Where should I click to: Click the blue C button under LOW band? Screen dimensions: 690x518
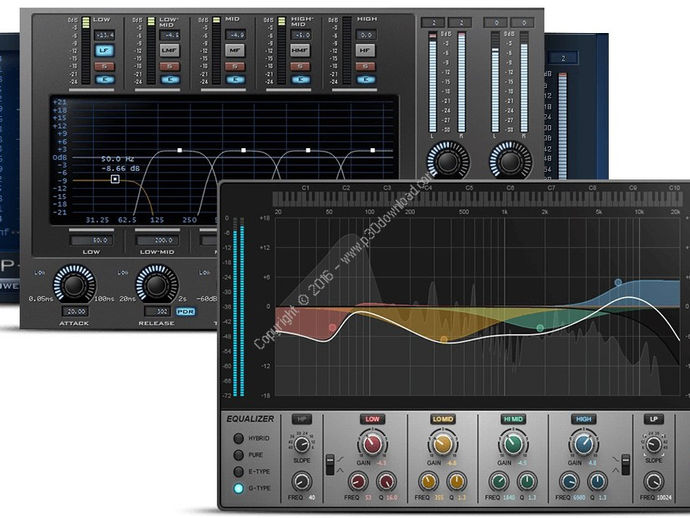click(x=105, y=80)
